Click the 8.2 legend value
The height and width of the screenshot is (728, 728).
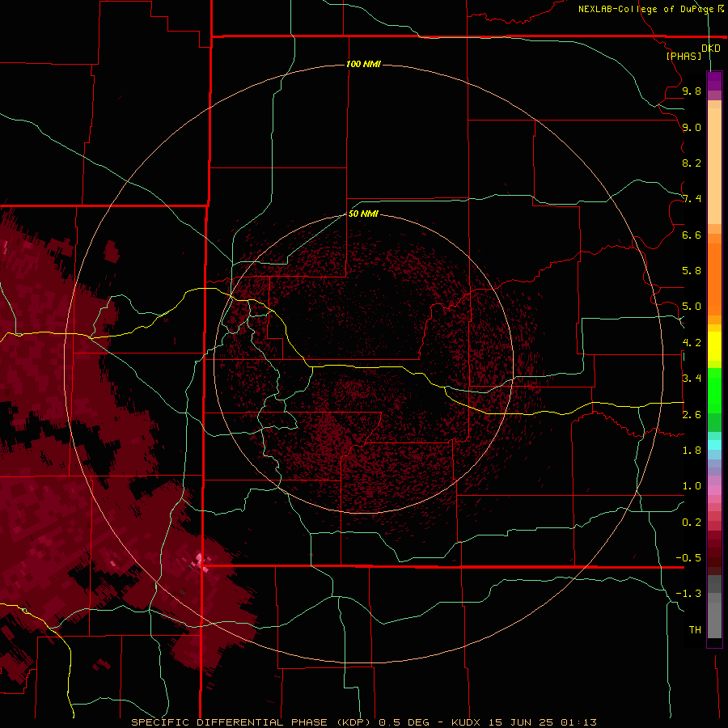point(692,163)
